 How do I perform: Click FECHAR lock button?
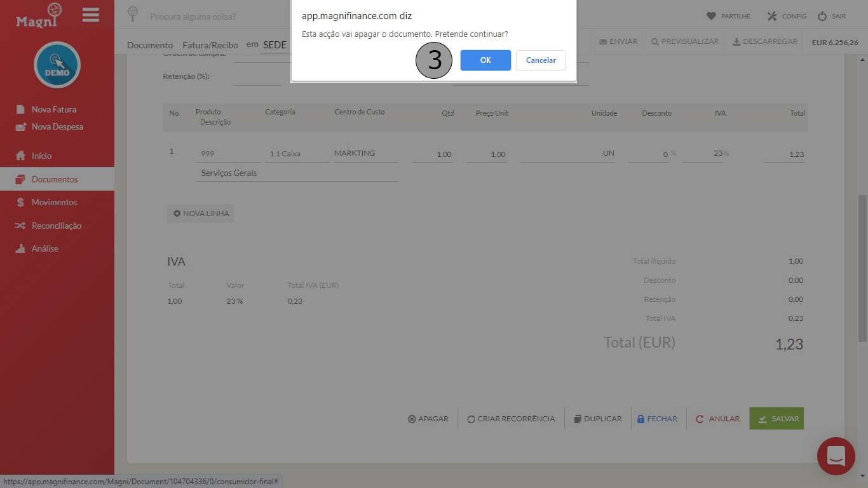pyautogui.click(x=657, y=419)
